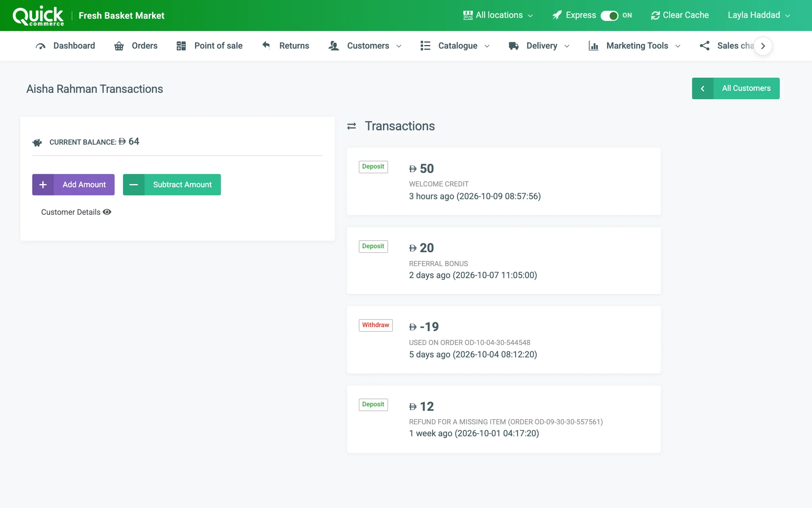The height and width of the screenshot is (508, 812).
Task: Toggle the Express mode switch
Action: point(609,16)
